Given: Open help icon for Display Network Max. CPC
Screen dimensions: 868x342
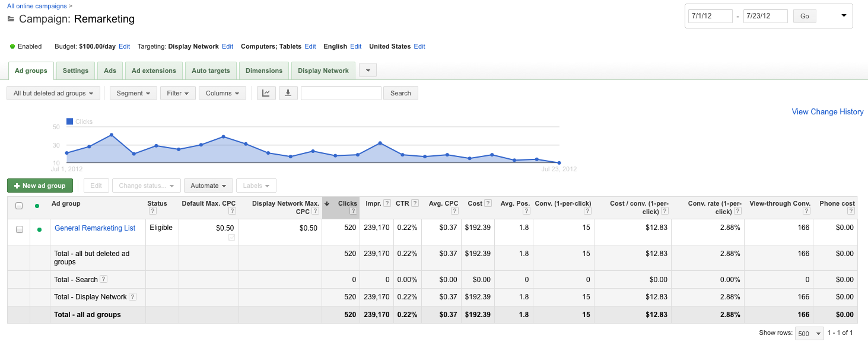Looking at the screenshot, I should click(x=316, y=211).
